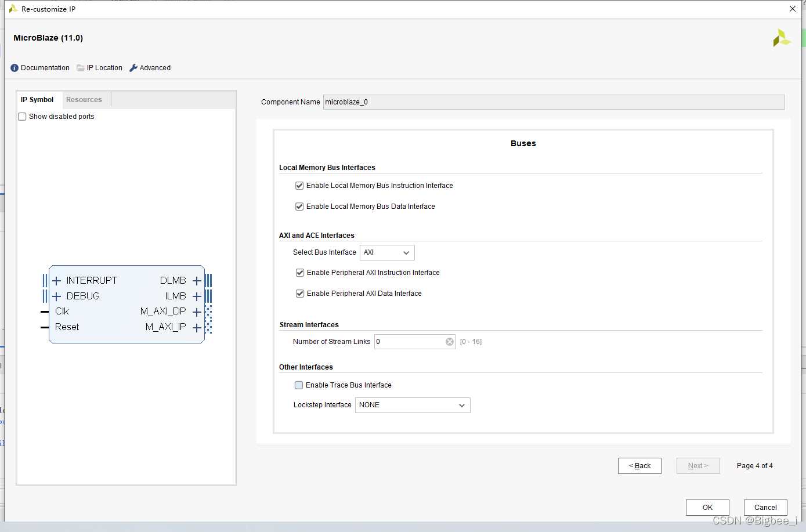
Task: Expand the M_AXI_IP port plus icon
Action: [197, 328]
